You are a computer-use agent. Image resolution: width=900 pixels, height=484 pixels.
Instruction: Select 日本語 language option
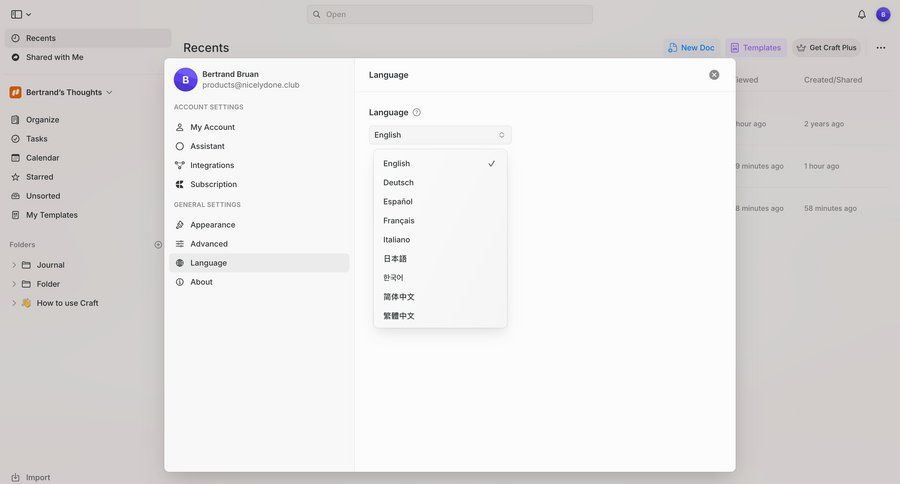[440, 258]
